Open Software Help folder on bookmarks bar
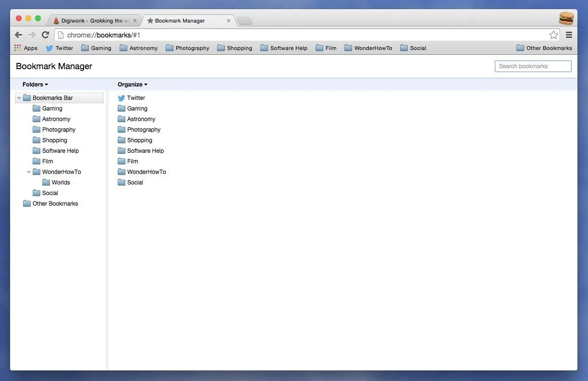The image size is (588, 381). 283,48
